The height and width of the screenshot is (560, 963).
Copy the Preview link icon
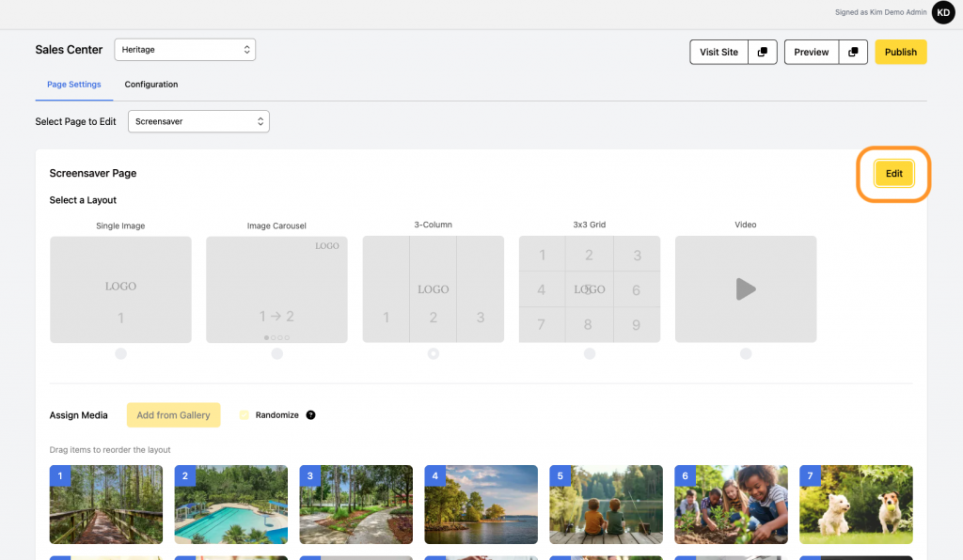point(853,52)
